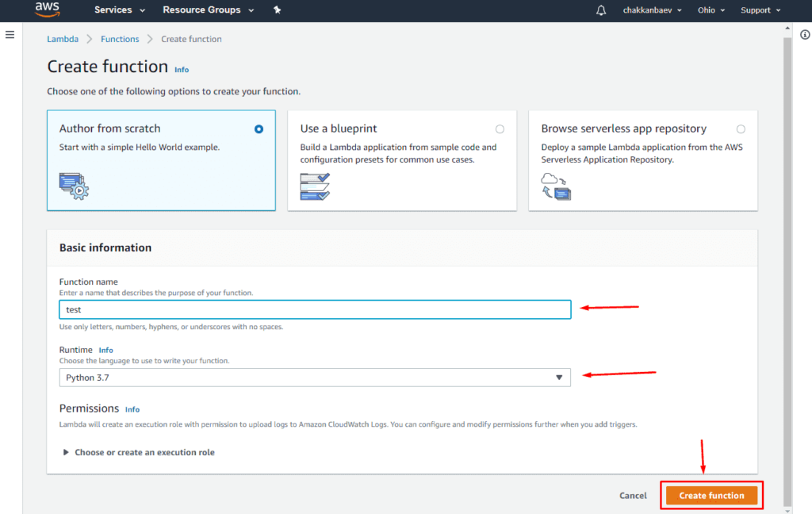The width and height of the screenshot is (812, 514).
Task: Click the info circle icon at right edge
Action: click(805, 35)
